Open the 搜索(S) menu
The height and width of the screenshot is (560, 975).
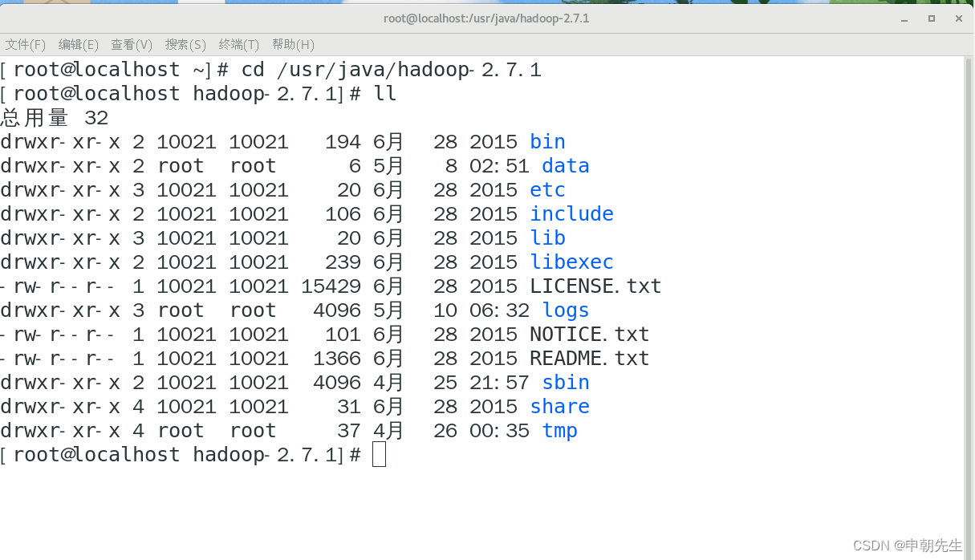[x=185, y=44]
